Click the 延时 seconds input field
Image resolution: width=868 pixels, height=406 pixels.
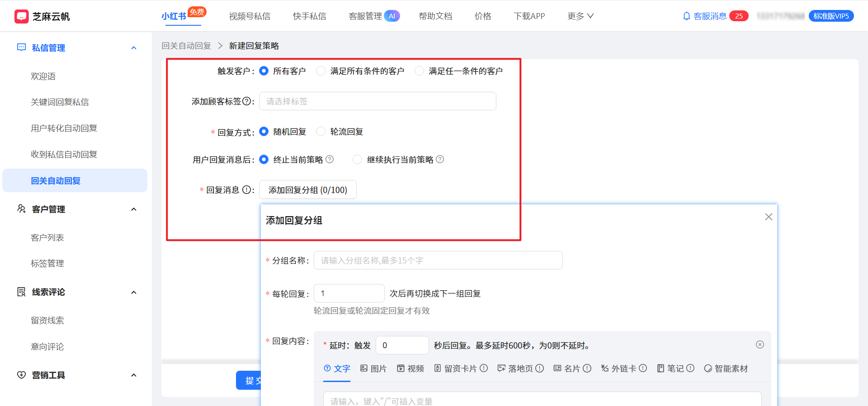(402, 345)
